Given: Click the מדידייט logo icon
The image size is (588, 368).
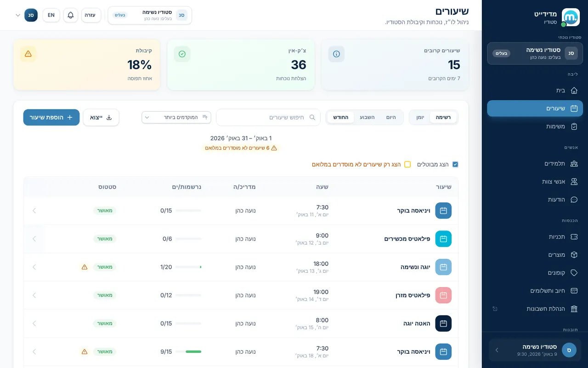Looking at the screenshot, I should click(x=571, y=17).
